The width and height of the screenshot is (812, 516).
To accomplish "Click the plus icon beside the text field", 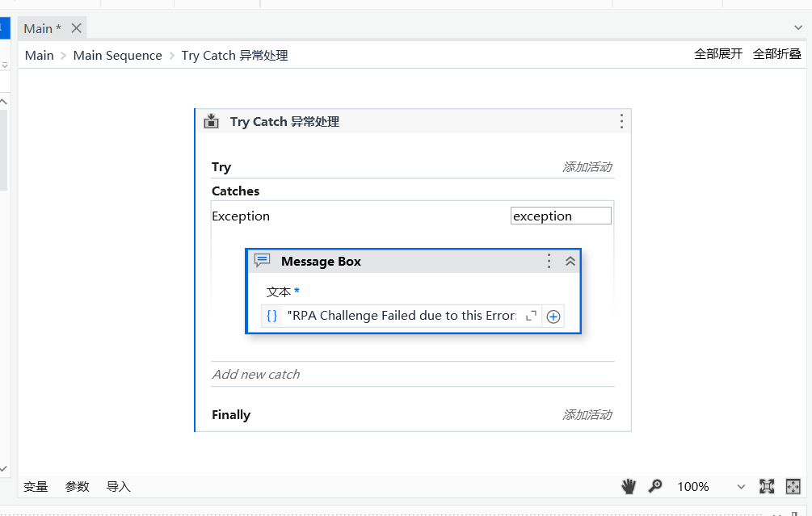I will pos(553,317).
